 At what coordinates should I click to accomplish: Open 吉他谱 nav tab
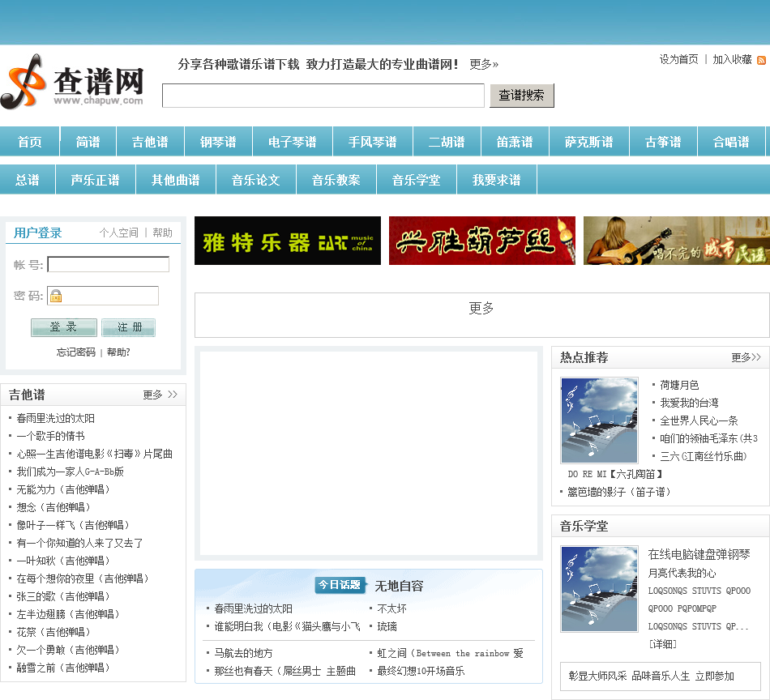pos(150,141)
